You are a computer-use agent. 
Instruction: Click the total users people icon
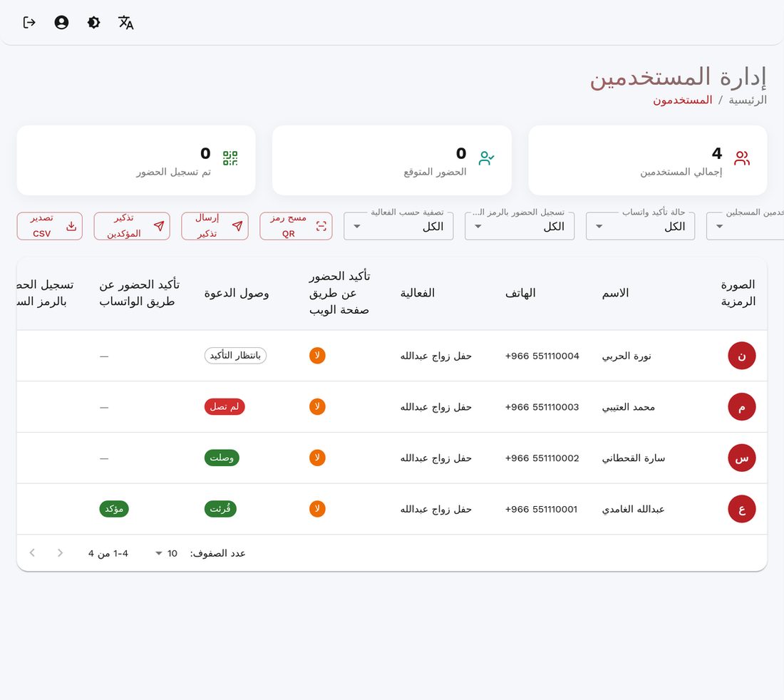pyautogui.click(x=742, y=158)
